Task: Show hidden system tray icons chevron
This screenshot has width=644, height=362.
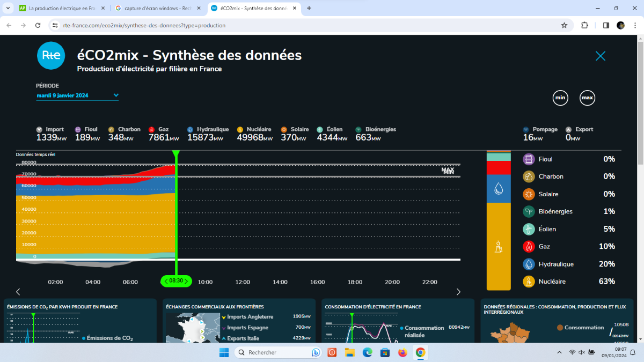Action: click(x=560, y=352)
